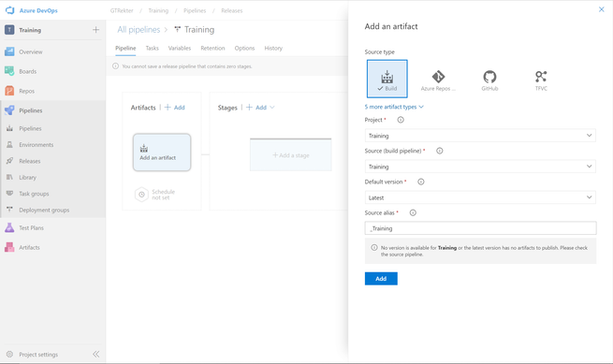Click the Source alias text field
This screenshot has width=613, height=364.
tap(480, 228)
